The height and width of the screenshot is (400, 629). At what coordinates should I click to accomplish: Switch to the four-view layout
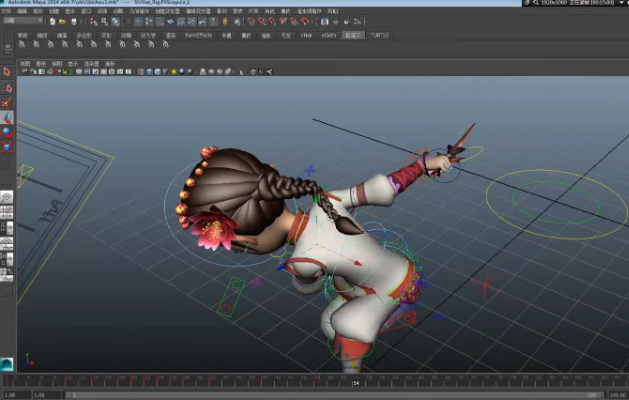[6, 213]
